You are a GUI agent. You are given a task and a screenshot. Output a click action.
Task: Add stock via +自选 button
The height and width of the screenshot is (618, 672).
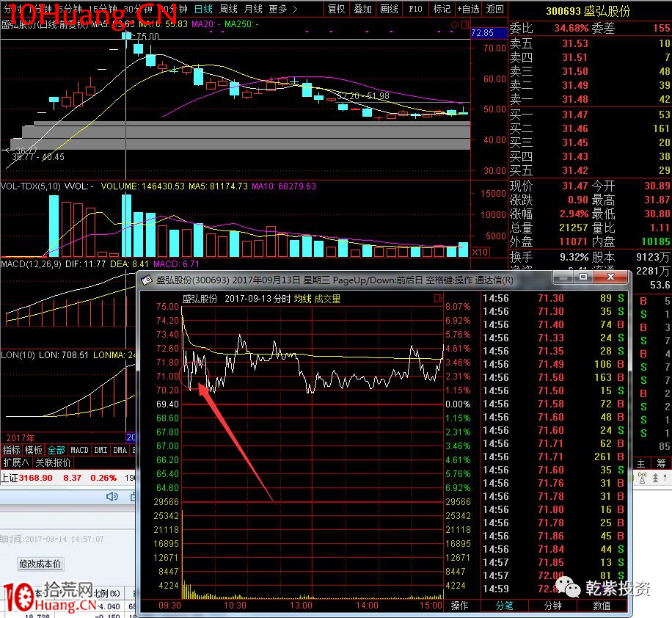point(469,9)
